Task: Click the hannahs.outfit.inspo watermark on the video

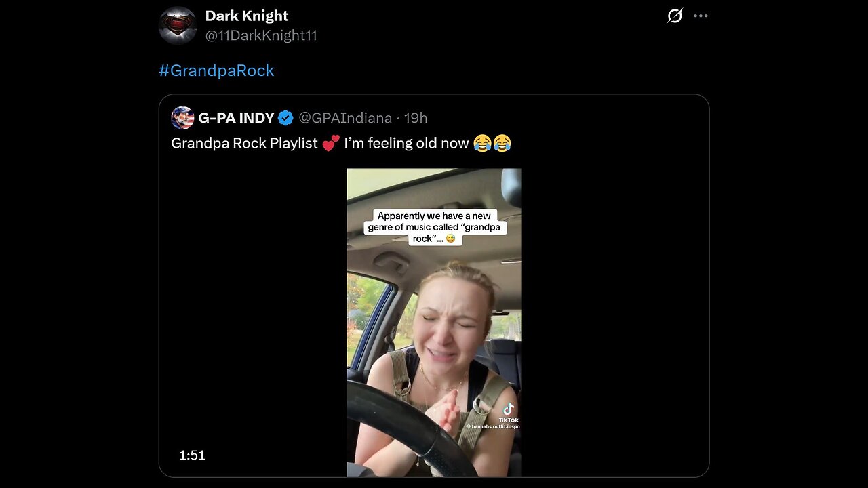Action: [x=493, y=426]
